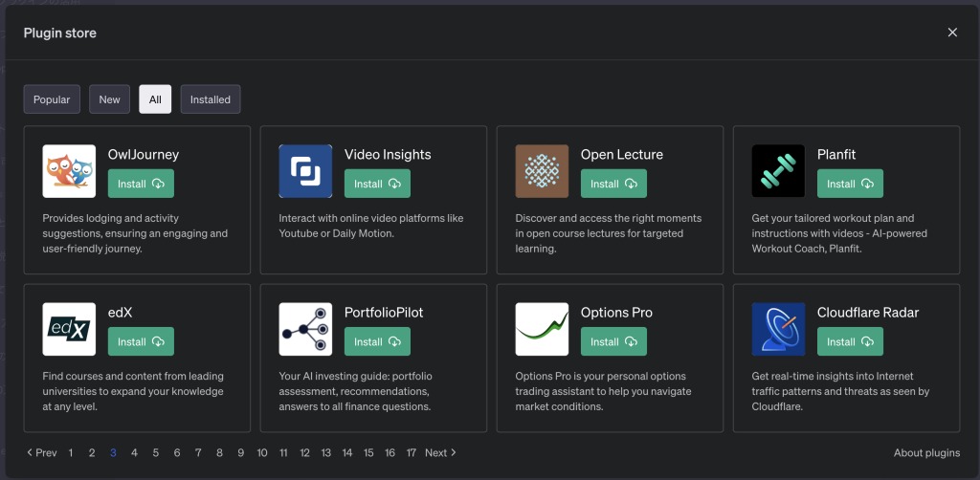Click the Video Insights logo icon
Viewport: 980px width, 480px height.
[305, 171]
